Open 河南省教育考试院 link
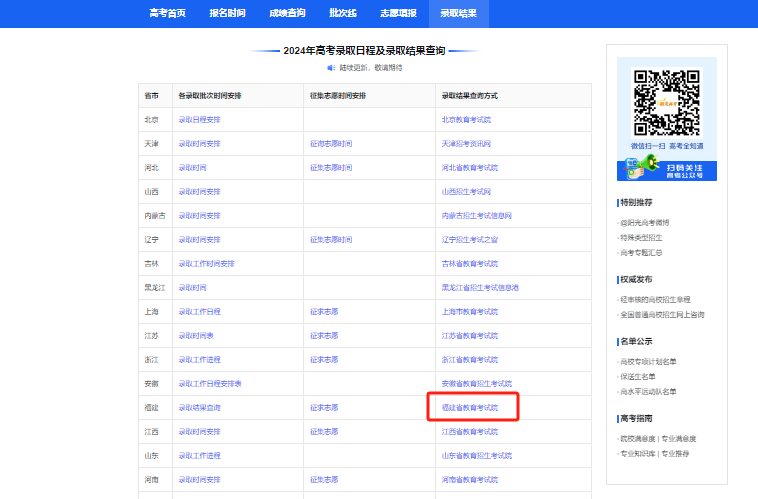Image resolution: width=758 pixels, height=499 pixels. pos(469,480)
